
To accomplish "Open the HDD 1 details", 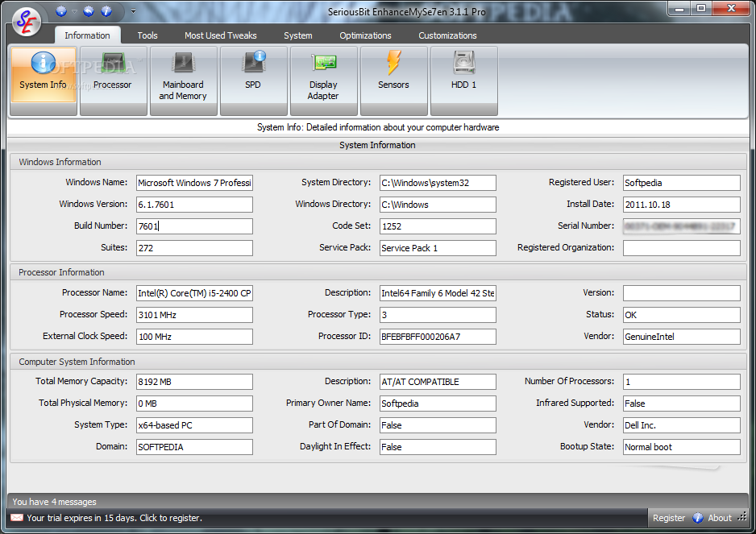I will (463, 81).
